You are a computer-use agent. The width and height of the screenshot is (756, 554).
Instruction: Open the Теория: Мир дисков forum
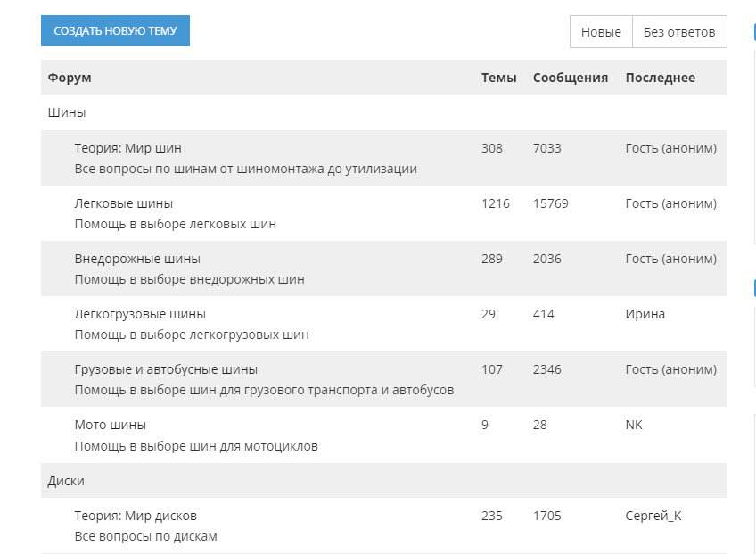[136, 516]
